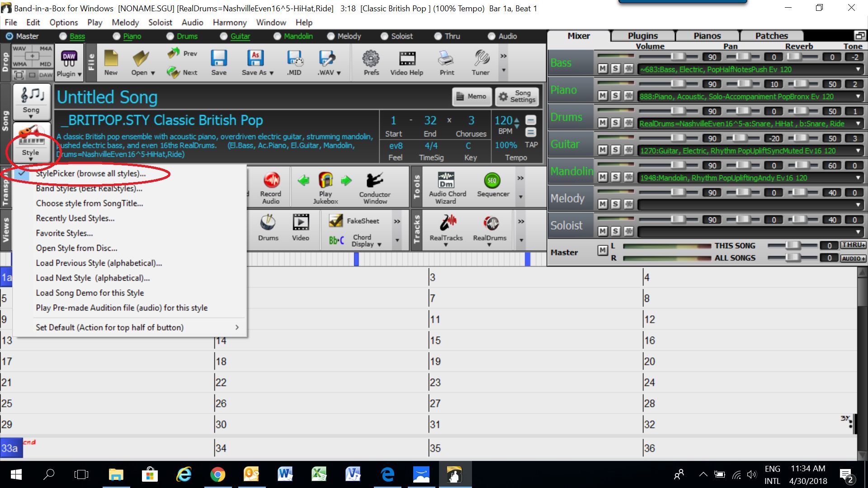
Task: Click the Record Audio icon
Action: [x=271, y=188]
